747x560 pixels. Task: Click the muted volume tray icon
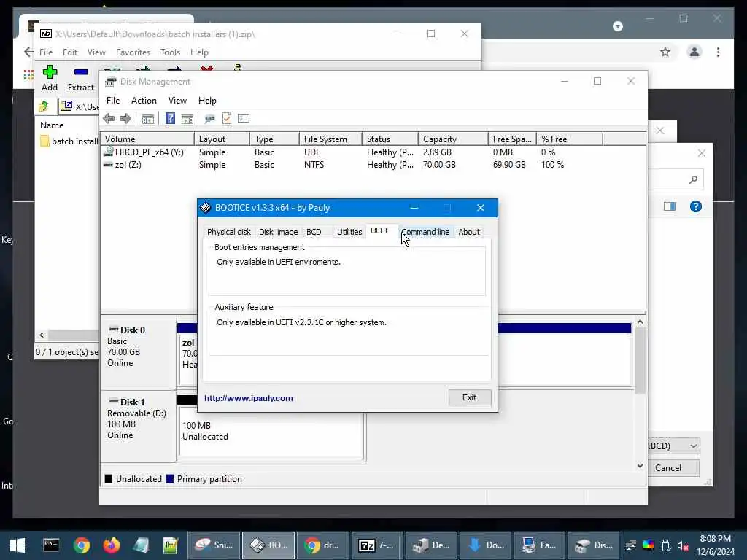683,545
